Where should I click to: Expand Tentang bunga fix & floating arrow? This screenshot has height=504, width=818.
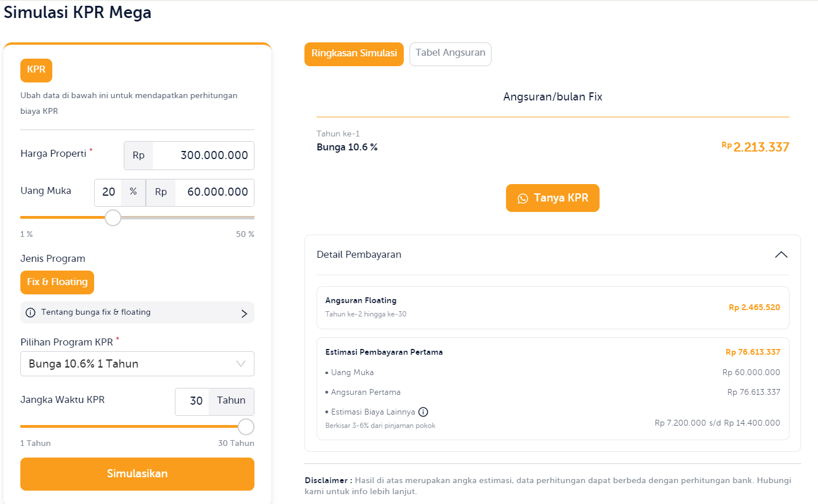[244, 314]
